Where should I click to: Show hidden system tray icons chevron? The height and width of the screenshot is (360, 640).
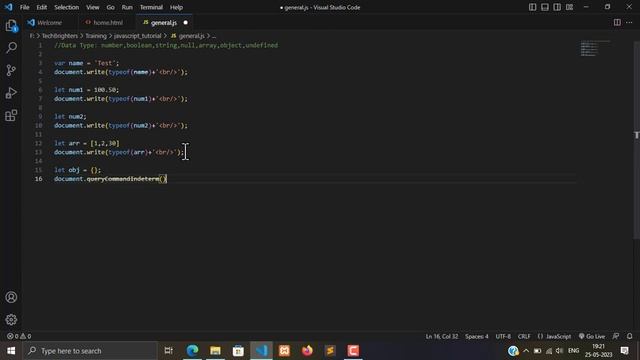click(526, 351)
